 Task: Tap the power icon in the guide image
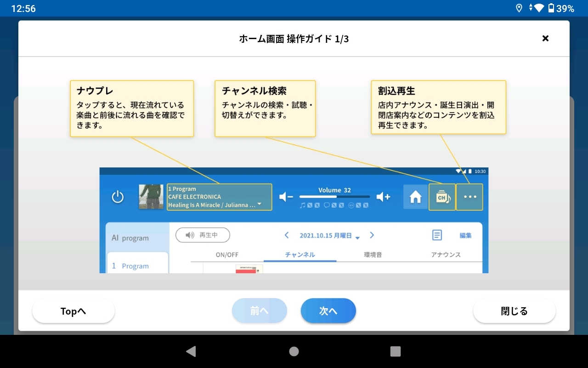118,197
